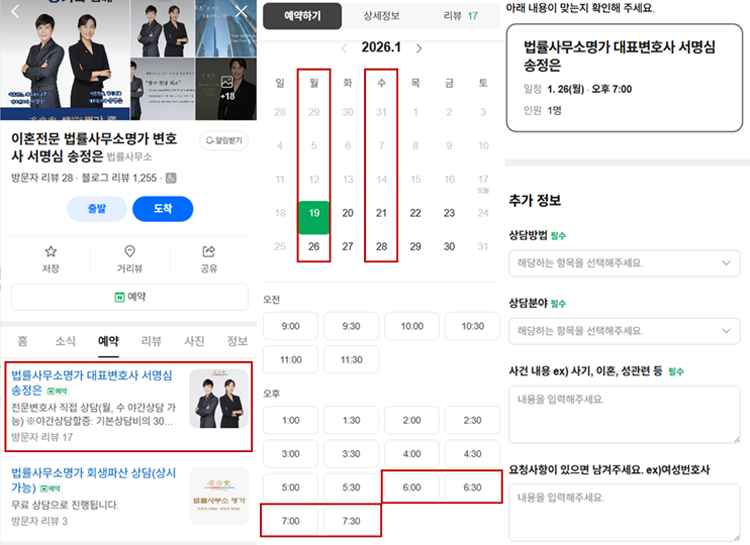750x545 pixels.
Task: Expand the 상담방법 dropdown
Action: tap(624, 263)
